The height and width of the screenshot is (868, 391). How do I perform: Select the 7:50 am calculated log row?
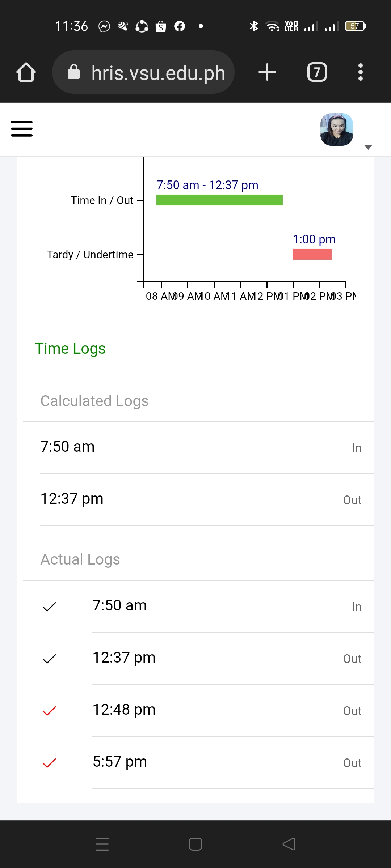(201, 447)
